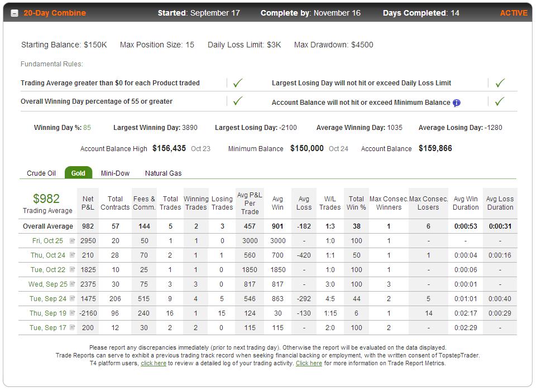Open the Tue, Oct 22 date link
The width and height of the screenshot is (537, 392).
[47, 269]
